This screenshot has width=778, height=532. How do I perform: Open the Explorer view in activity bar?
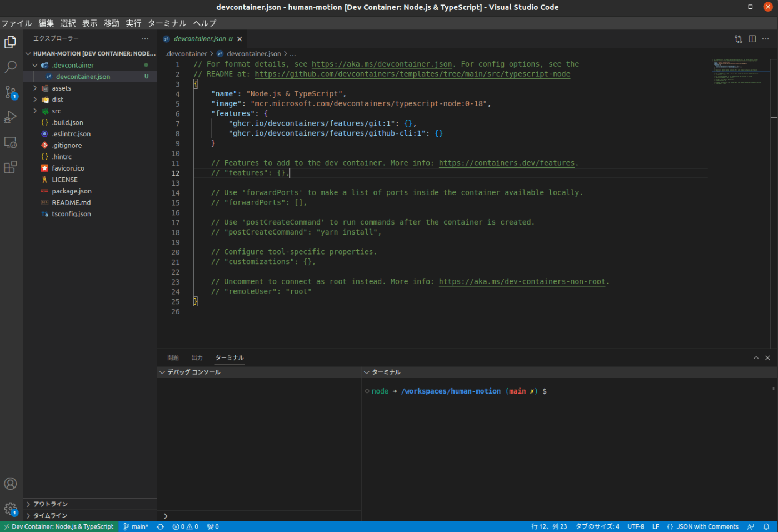pyautogui.click(x=11, y=42)
